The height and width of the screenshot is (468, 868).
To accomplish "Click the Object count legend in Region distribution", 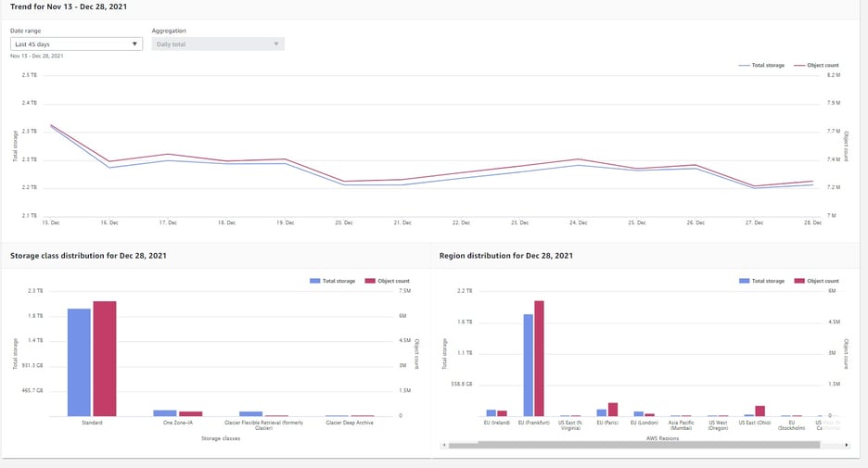I will click(817, 281).
